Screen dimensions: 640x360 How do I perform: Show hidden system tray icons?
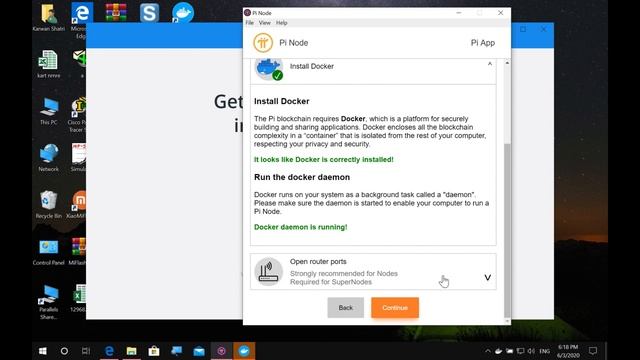click(x=488, y=351)
